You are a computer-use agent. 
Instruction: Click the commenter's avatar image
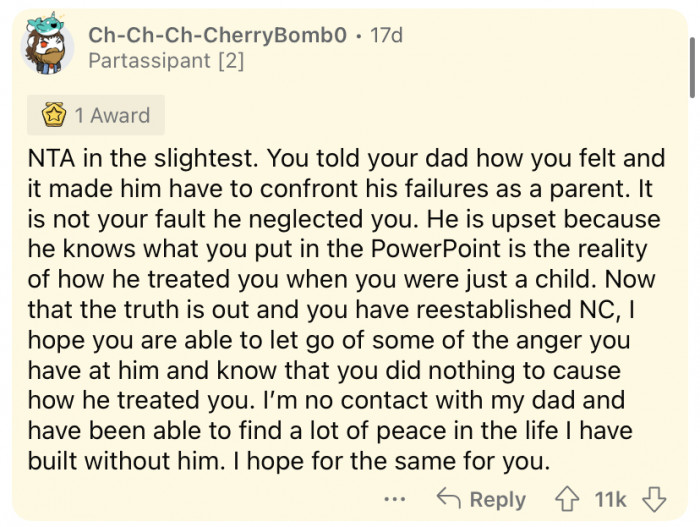pos(47,47)
